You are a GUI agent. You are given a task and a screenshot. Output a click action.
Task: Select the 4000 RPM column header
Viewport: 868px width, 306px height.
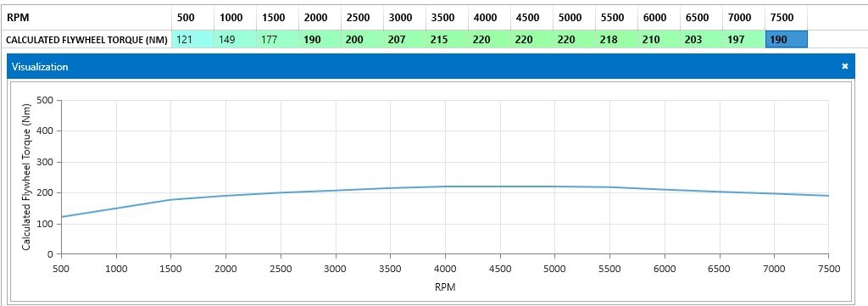point(490,18)
